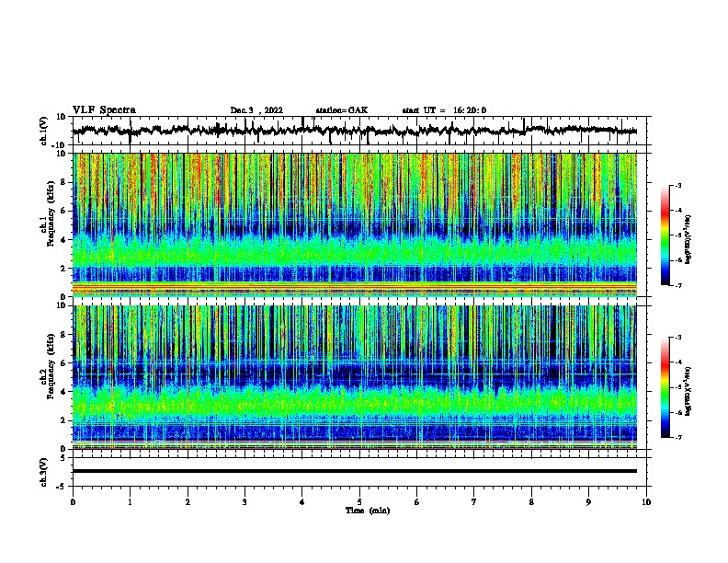
Task: Click the "6" kHz tick of ch.2 spectrogram
Action: (64, 363)
